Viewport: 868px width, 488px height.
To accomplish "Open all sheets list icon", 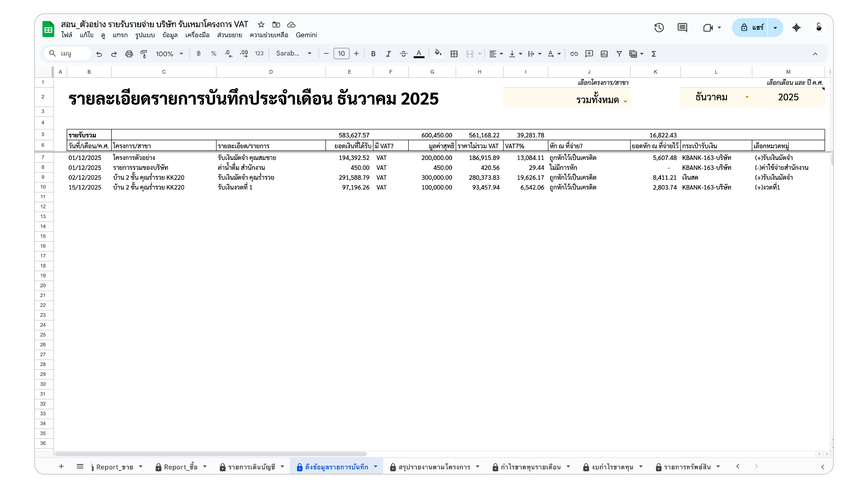I will point(80,467).
